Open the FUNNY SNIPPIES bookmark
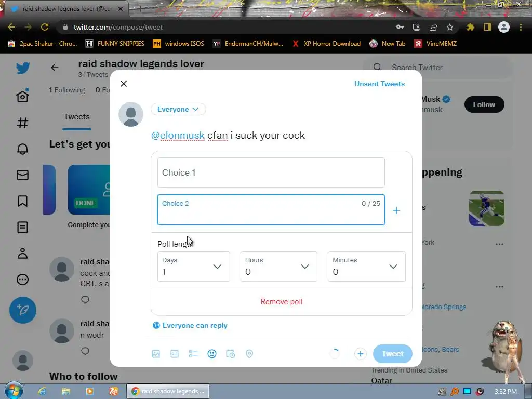This screenshot has height=399, width=532. point(115,44)
